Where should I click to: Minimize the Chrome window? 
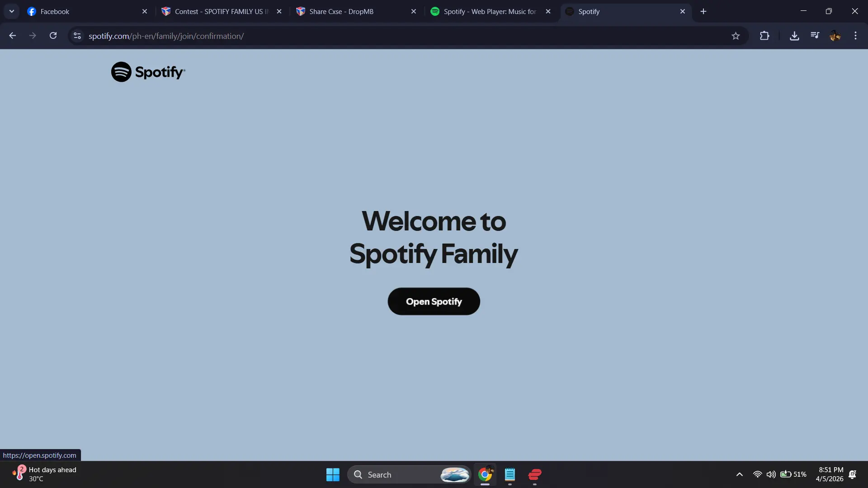pyautogui.click(x=803, y=11)
